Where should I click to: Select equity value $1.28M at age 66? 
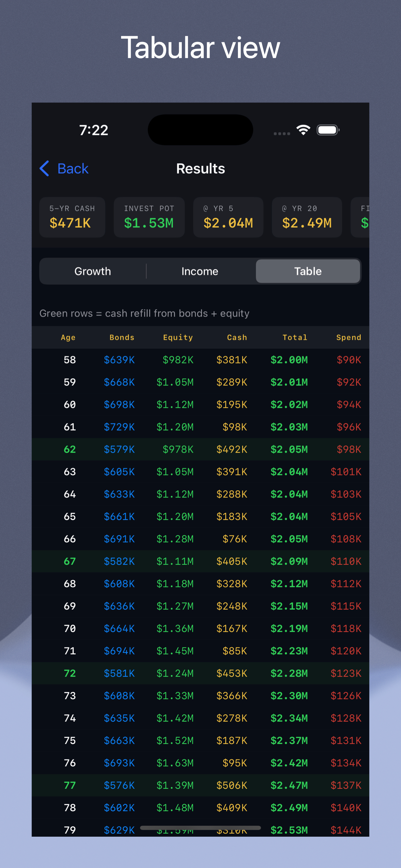175,539
